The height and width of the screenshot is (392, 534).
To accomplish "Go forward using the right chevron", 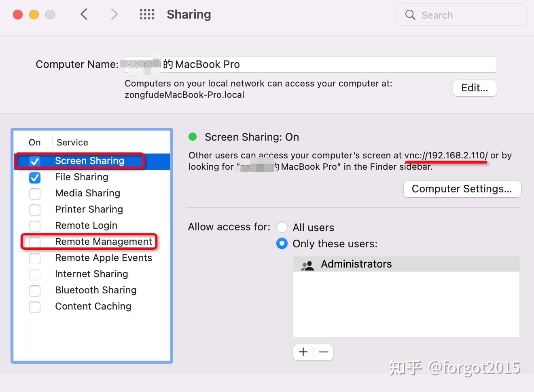I will tap(114, 15).
